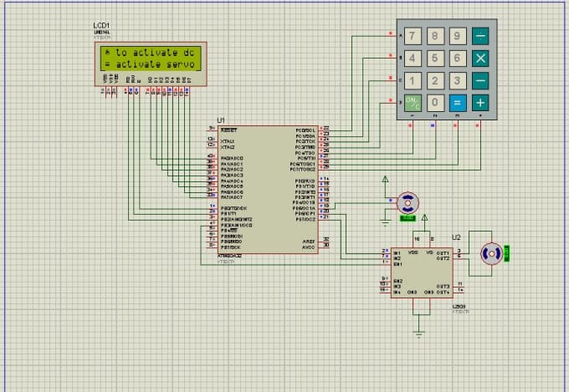Click the minus key on the keypad
Screen dimensions: 569x392
point(480,80)
